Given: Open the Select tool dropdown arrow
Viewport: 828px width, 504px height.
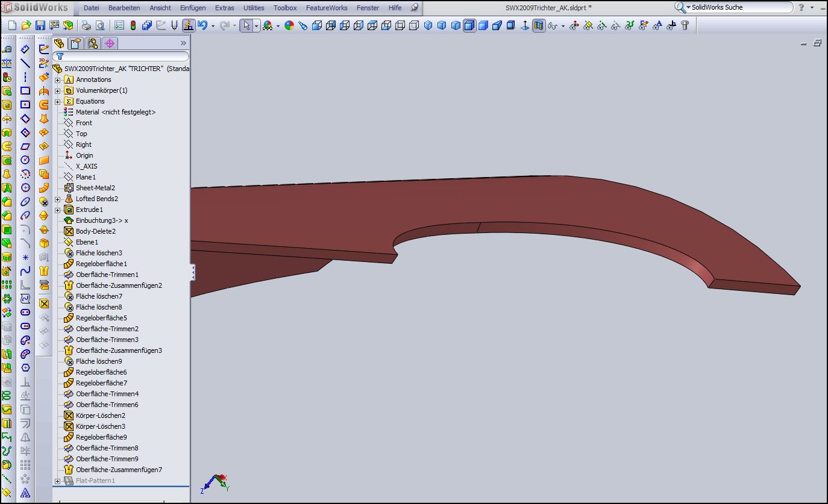Looking at the screenshot, I should pyautogui.click(x=256, y=26).
